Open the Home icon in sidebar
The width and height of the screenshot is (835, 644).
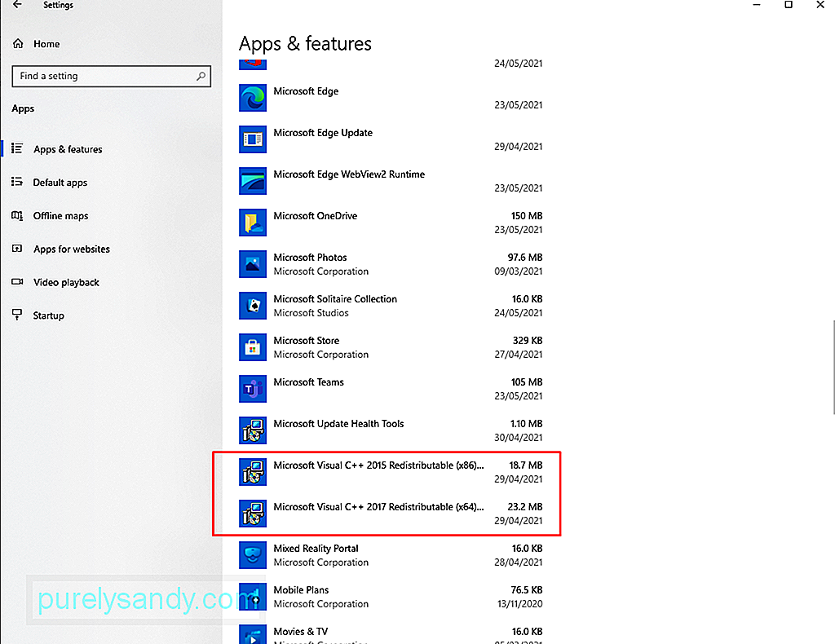[18, 44]
